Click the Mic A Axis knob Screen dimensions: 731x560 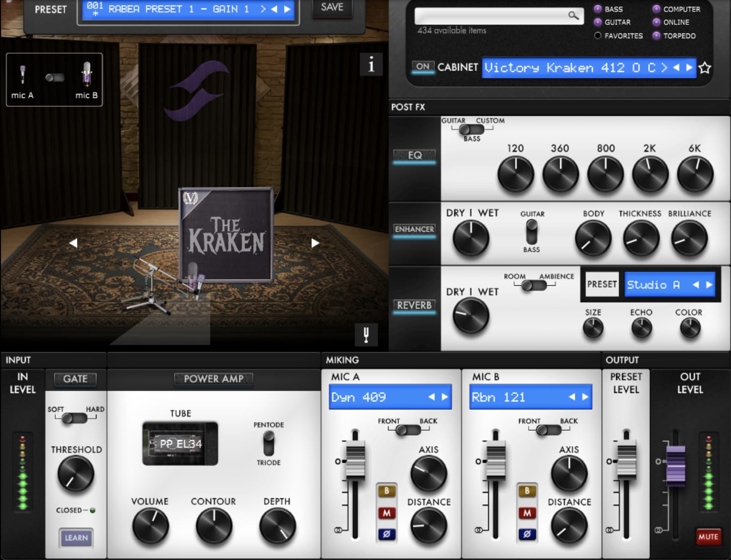428,474
